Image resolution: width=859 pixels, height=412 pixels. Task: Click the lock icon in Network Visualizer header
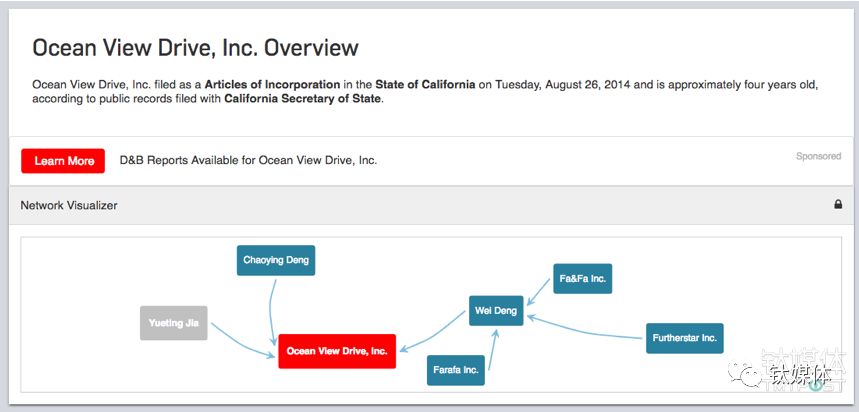pyautogui.click(x=838, y=204)
